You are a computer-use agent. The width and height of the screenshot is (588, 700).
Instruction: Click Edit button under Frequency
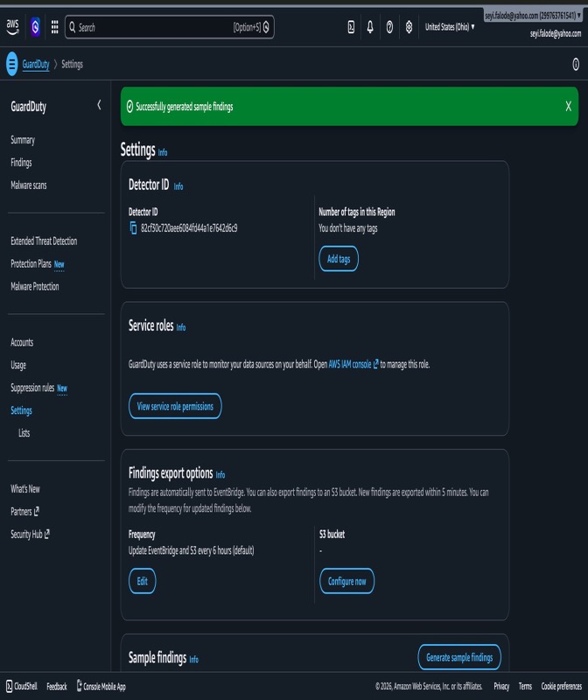(x=143, y=581)
